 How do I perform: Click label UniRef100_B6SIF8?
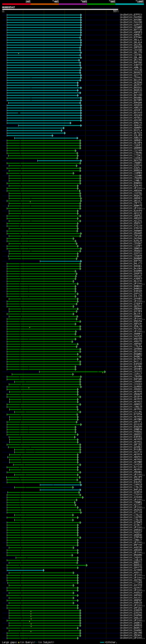(131, 80)
